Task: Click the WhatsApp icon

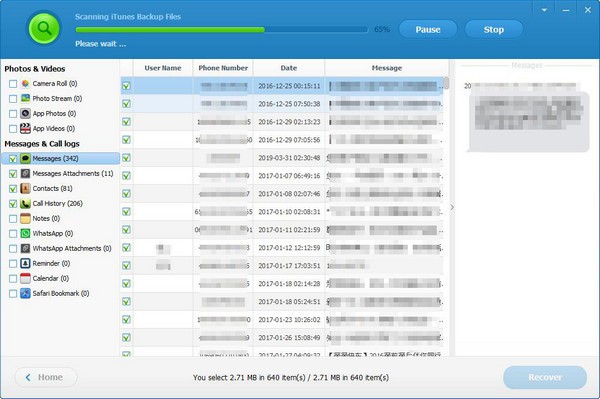Action: point(25,233)
